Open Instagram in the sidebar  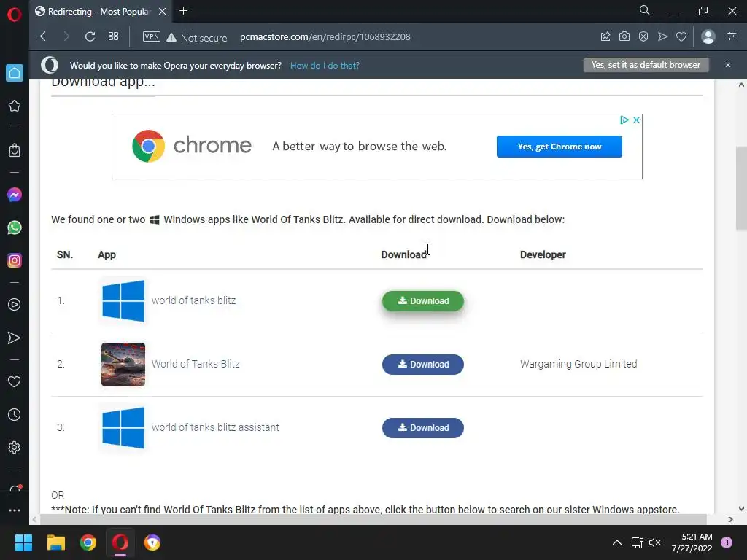[15, 260]
